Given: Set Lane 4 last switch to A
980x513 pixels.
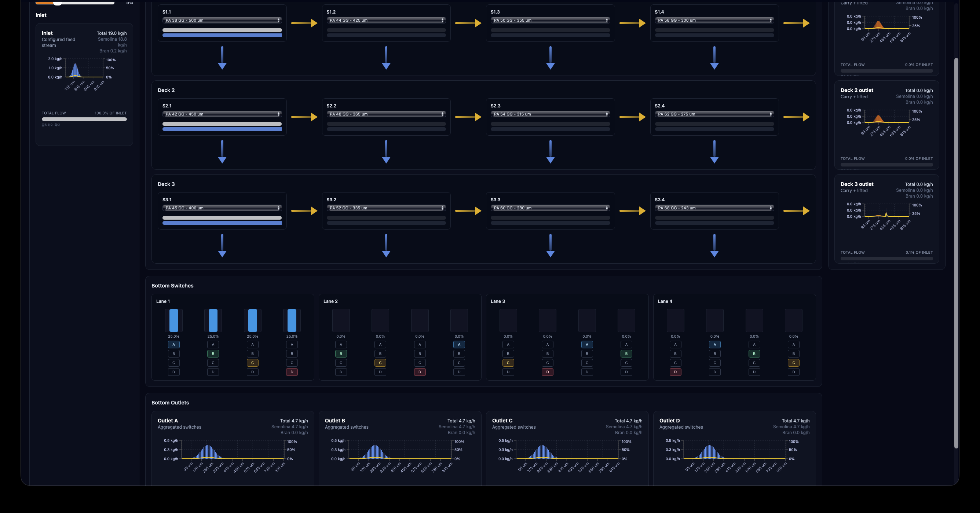Looking at the screenshot, I should [793, 345].
